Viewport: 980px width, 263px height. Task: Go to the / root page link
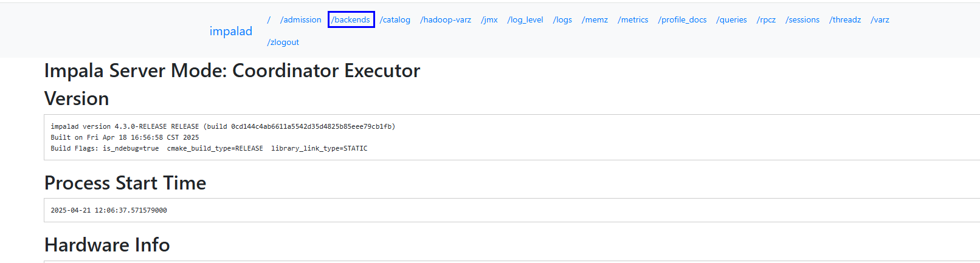269,19
